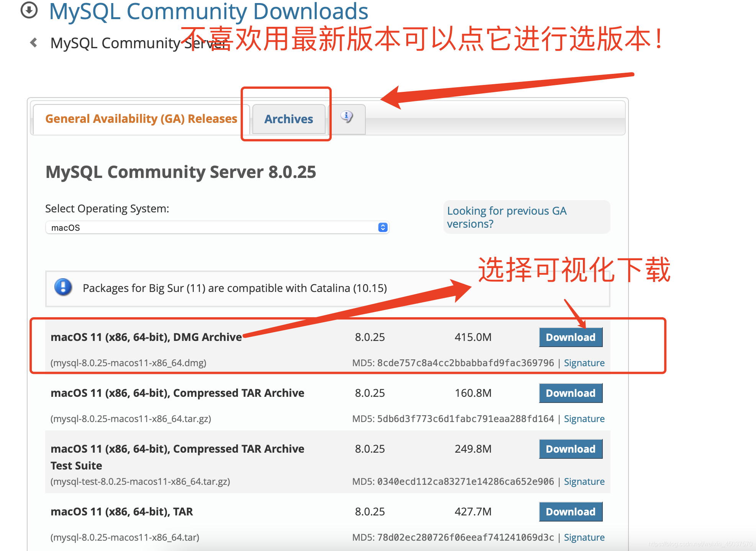Click MySQL Community Server 8.0.25 heading
Screen dimensions: 756x551
pos(181,172)
